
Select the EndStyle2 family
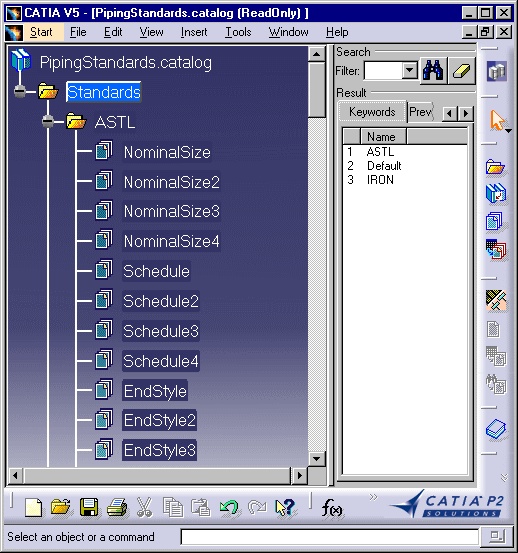point(160,420)
